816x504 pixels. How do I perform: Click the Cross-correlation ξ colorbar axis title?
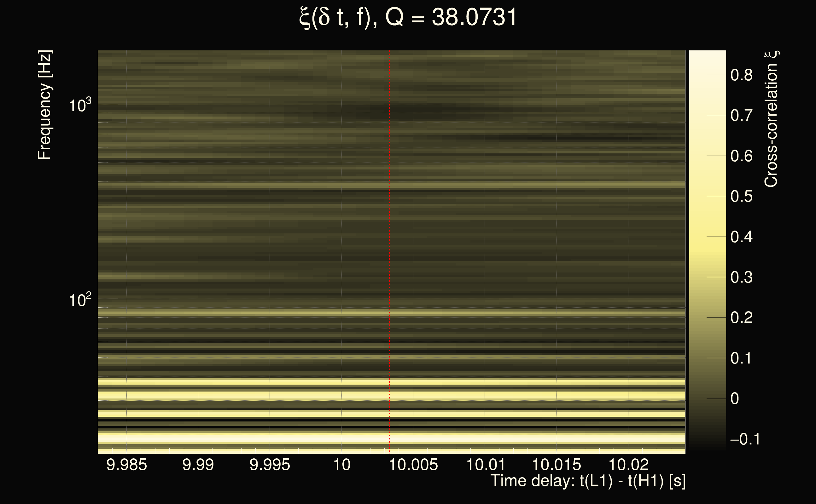[x=771, y=119]
